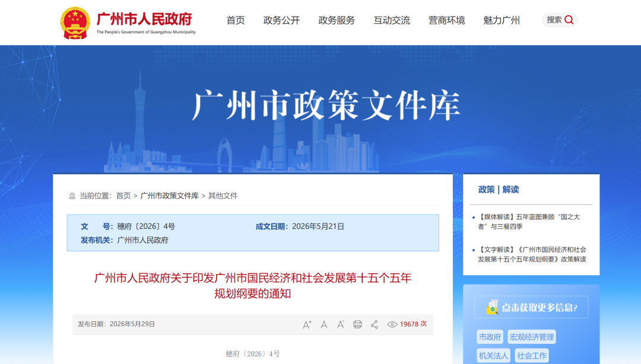The width and height of the screenshot is (641, 364).
Task: Reset font size with middle A icon
Action: (x=324, y=324)
